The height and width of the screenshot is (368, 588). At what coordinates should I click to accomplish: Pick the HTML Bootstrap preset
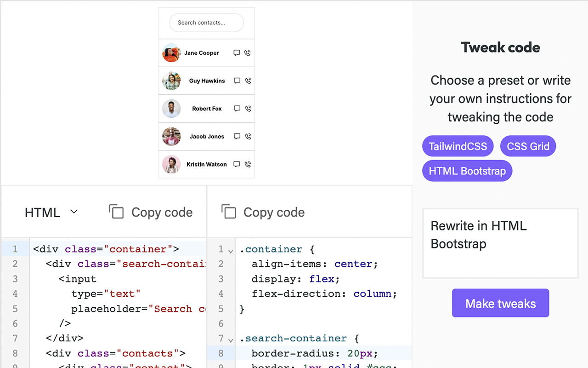click(467, 171)
